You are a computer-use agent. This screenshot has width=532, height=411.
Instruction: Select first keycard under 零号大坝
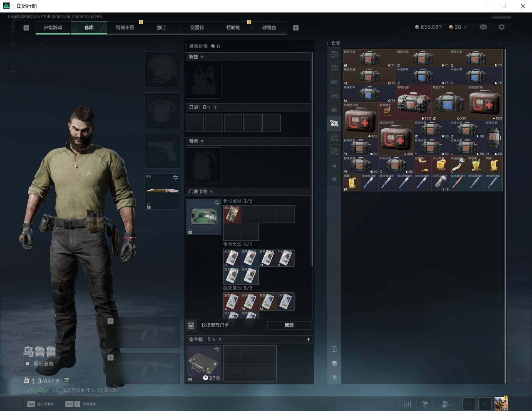click(x=232, y=258)
